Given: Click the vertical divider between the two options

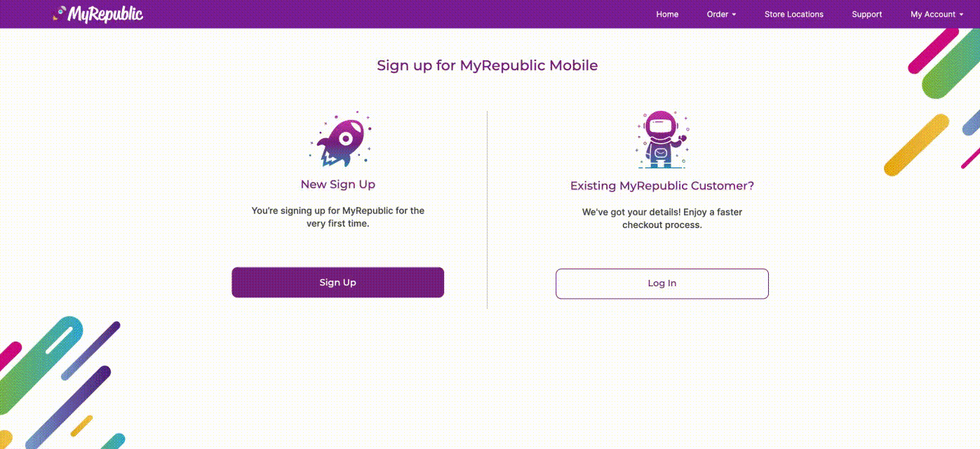Looking at the screenshot, I should (x=487, y=209).
